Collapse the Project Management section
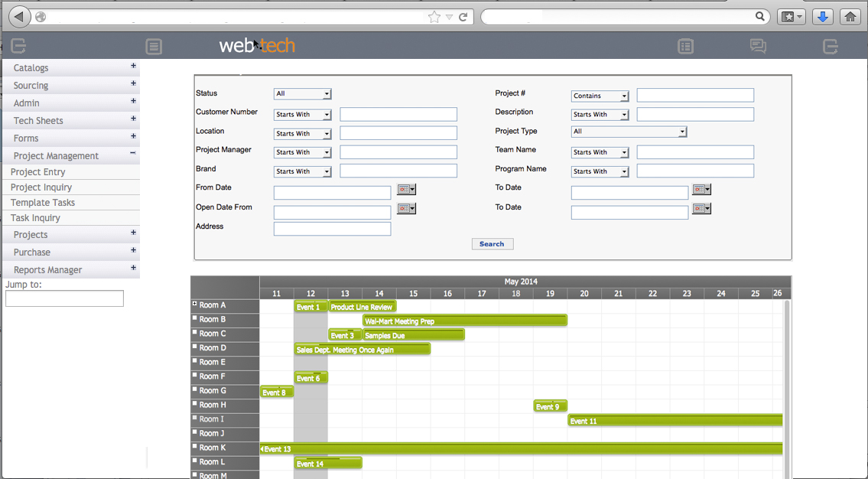The width and height of the screenshot is (868, 479). pyautogui.click(x=133, y=153)
